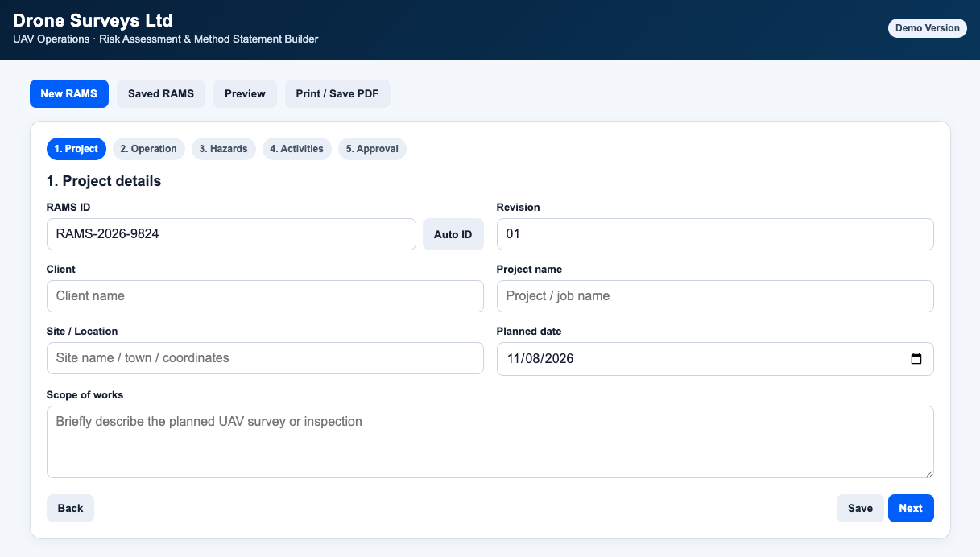
Task: Focus the RAMS ID input field
Action: [231, 234]
